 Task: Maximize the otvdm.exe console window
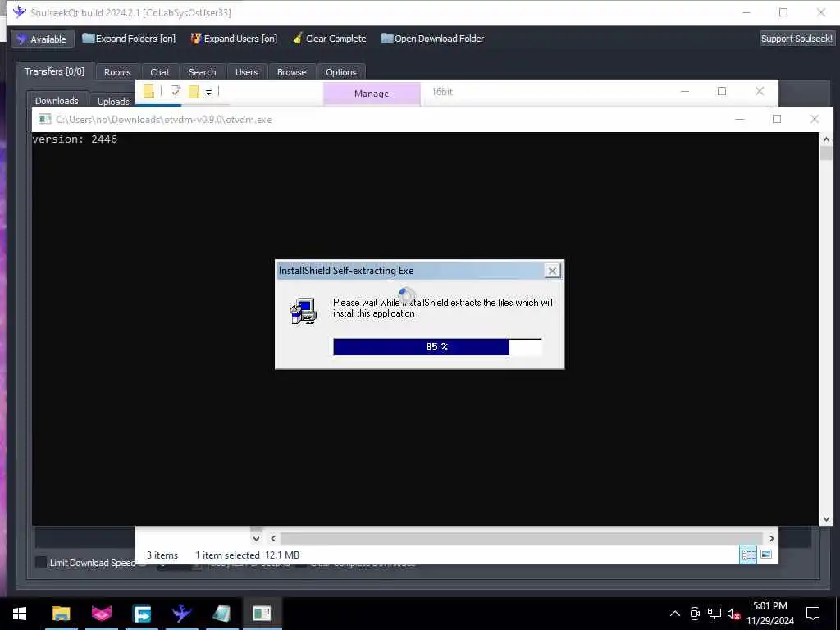[777, 119]
